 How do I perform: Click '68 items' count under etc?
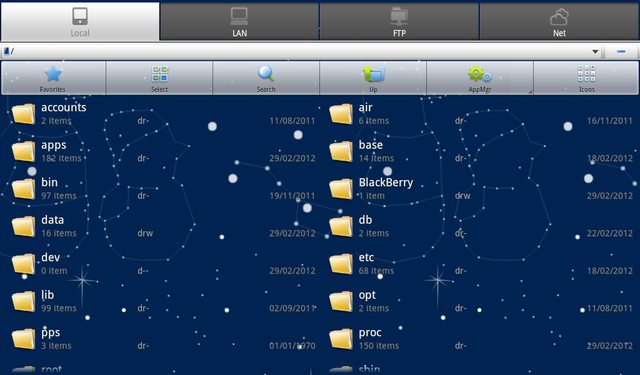coord(376,271)
